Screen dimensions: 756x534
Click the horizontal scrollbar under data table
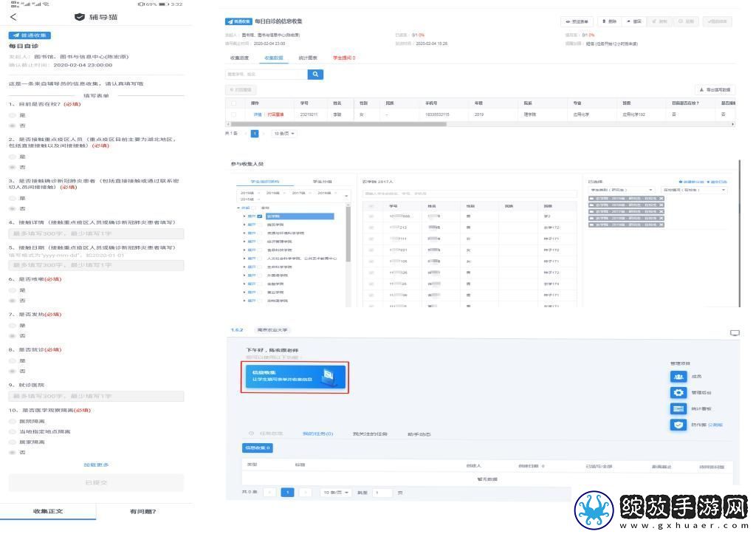coord(337,125)
